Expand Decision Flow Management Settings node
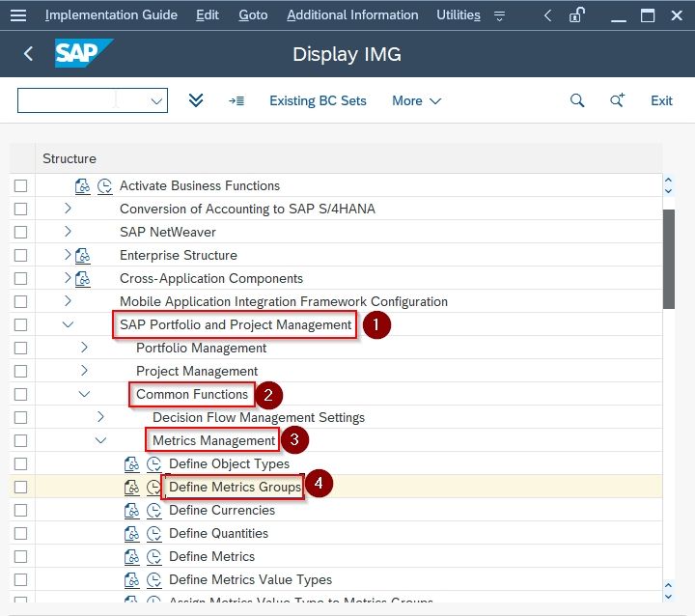The image size is (695, 616). (100, 417)
